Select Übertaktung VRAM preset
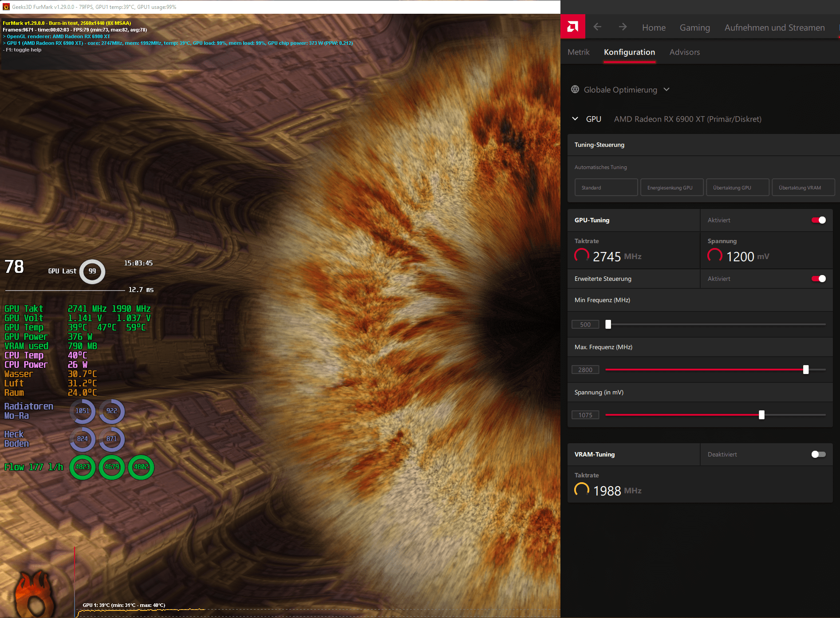The image size is (840, 618). pos(803,187)
